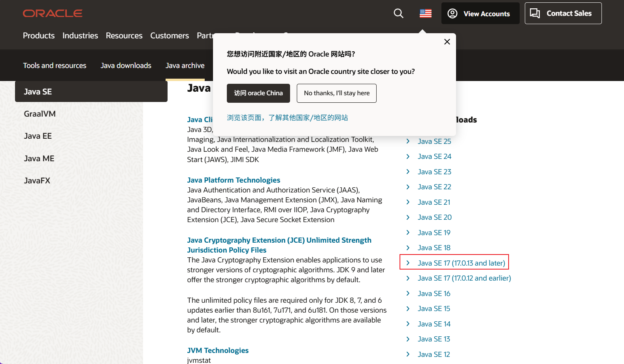Click the 访问 oracle China button
This screenshot has width=624, height=364.
[x=258, y=93]
